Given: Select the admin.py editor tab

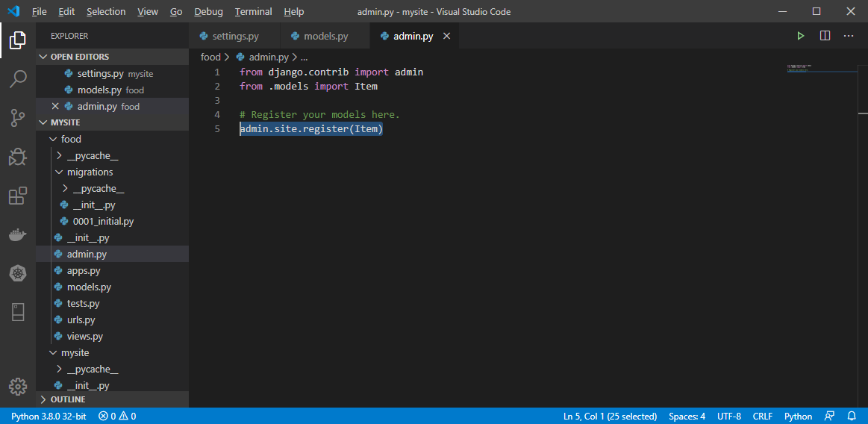Looking at the screenshot, I should [413, 36].
